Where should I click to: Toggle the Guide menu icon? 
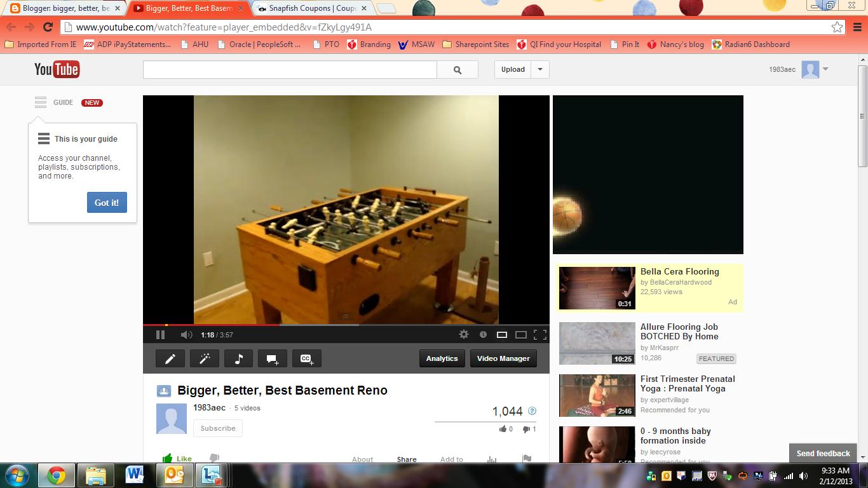[41, 102]
